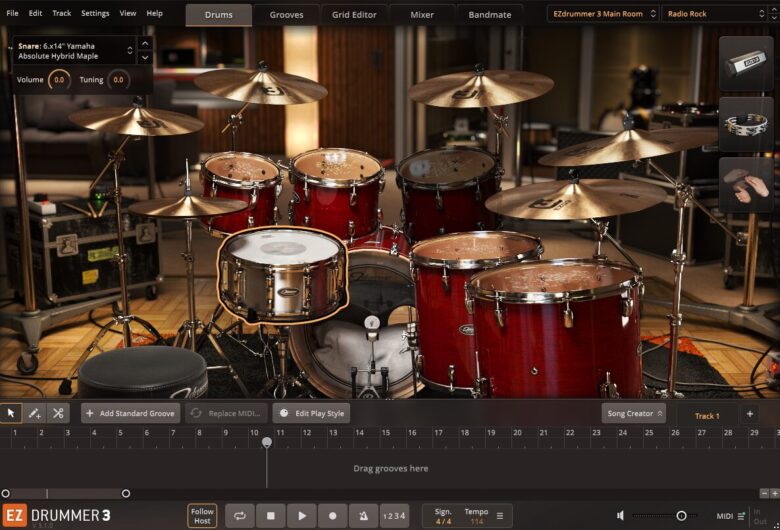The width and height of the screenshot is (780, 530).
Task: Switch to the Grid Editor tab
Action: 354,15
